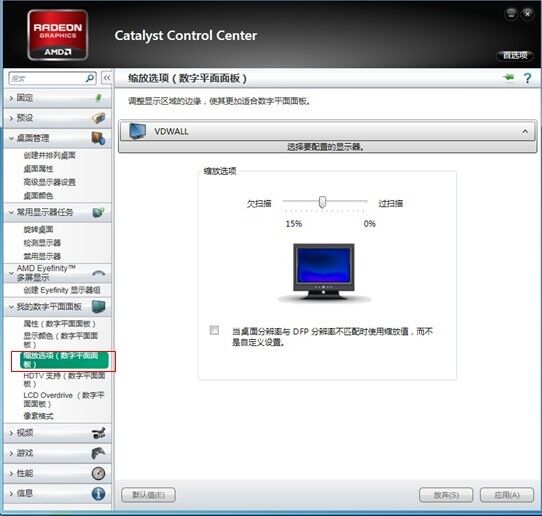Expand the 固定 section
The height and width of the screenshot is (516, 542).
[11, 98]
